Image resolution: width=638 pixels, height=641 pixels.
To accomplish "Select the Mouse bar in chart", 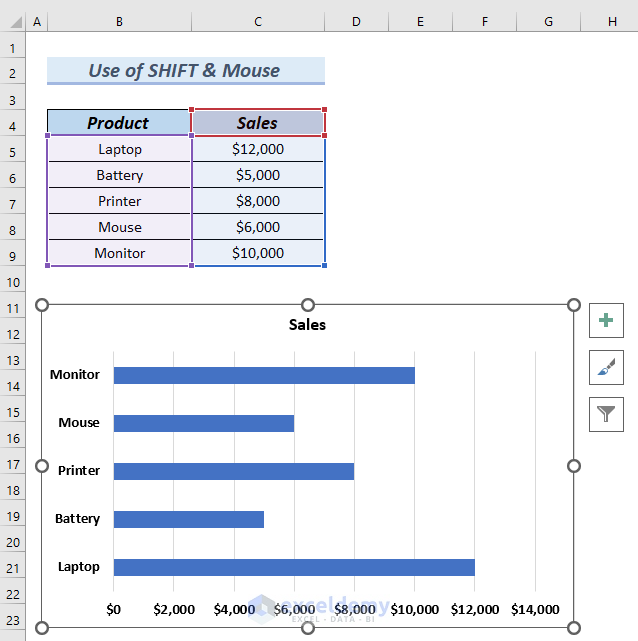I will tap(204, 423).
